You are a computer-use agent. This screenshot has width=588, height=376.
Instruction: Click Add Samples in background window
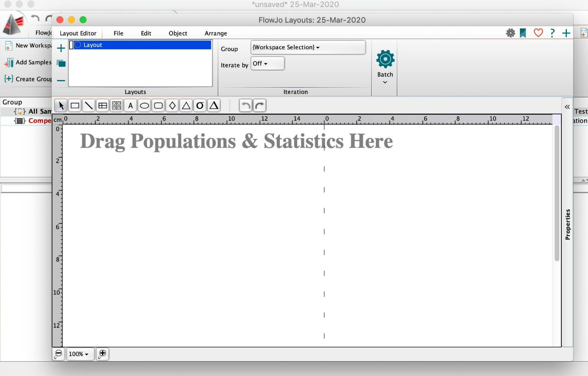pos(28,63)
